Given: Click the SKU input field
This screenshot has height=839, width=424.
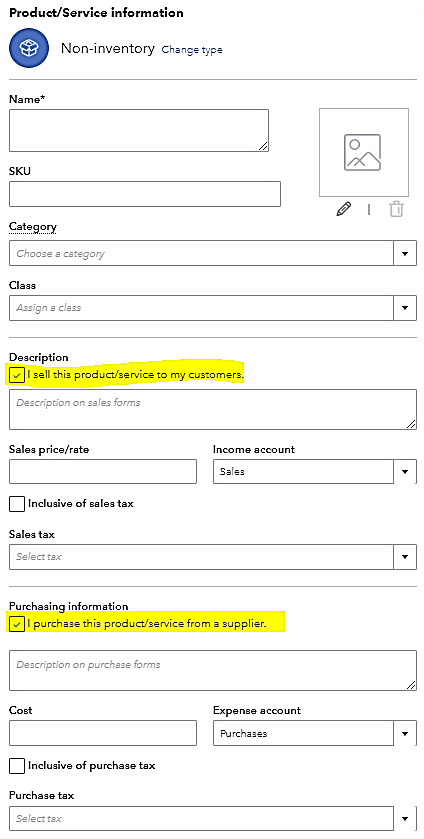Looking at the screenshot, I should coord(145,194).
